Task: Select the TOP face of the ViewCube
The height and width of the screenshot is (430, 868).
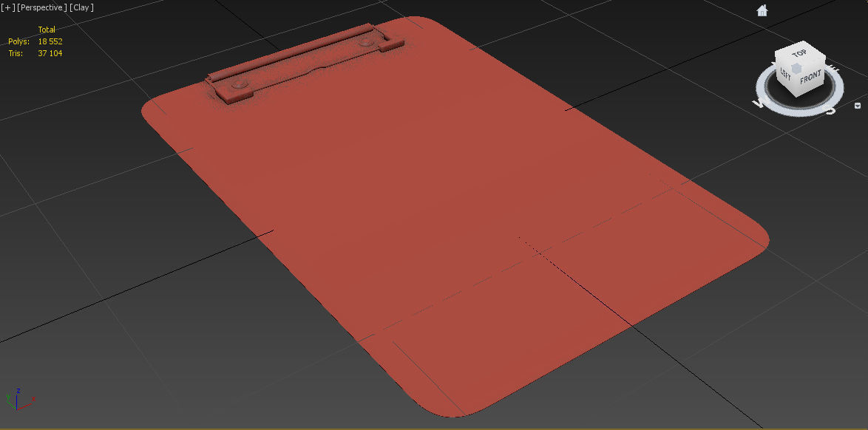Action: click(799, 54)
